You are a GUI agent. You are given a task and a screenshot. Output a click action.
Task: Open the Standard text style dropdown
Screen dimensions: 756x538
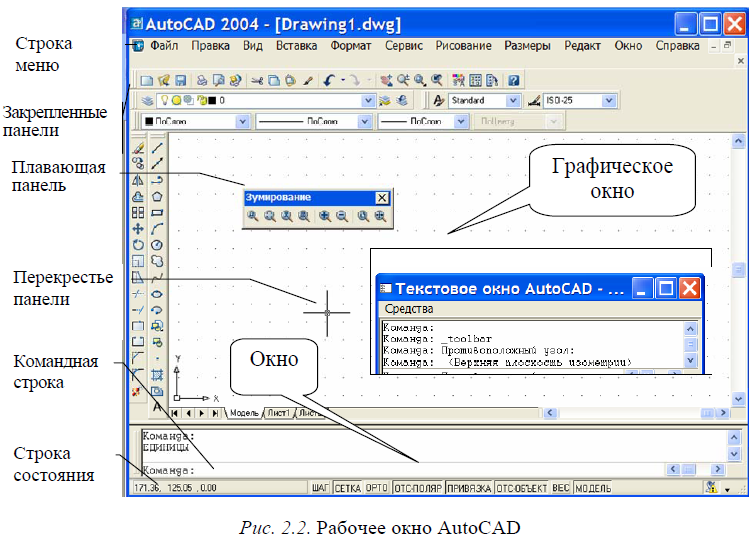click(513, 101)
